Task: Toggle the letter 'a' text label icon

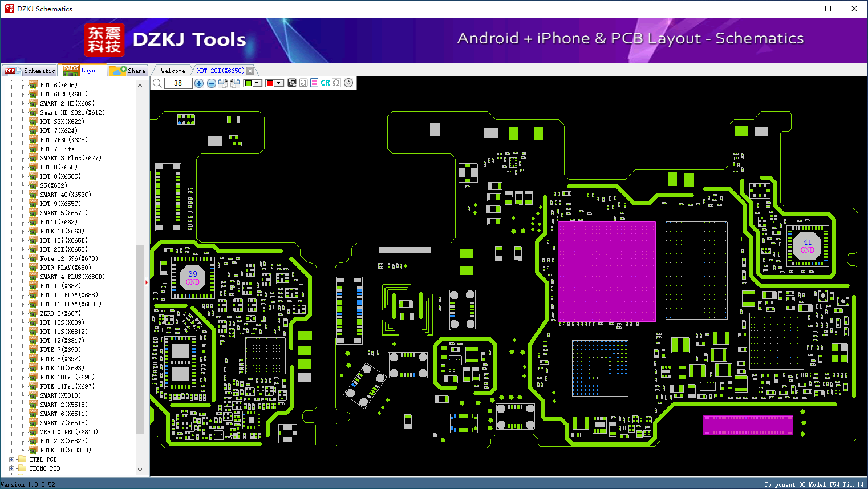Action: click(303, 83)
